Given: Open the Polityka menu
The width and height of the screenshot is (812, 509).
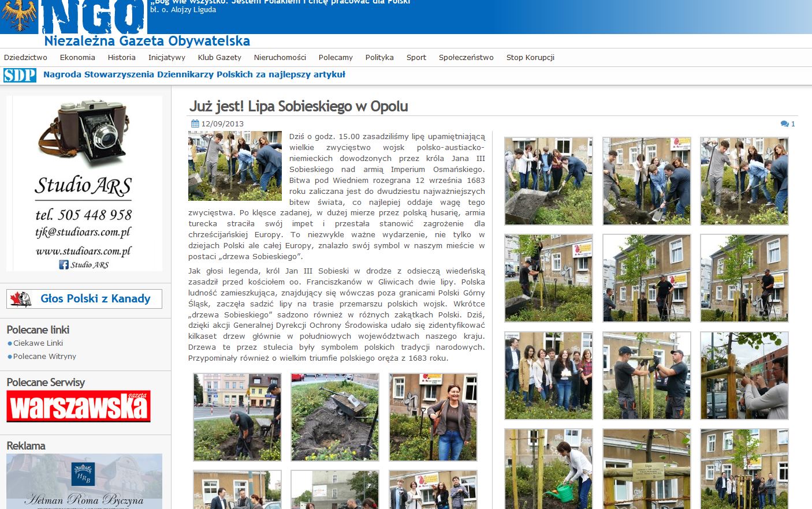Looking at the screenshot, I should tap(379, 57).
